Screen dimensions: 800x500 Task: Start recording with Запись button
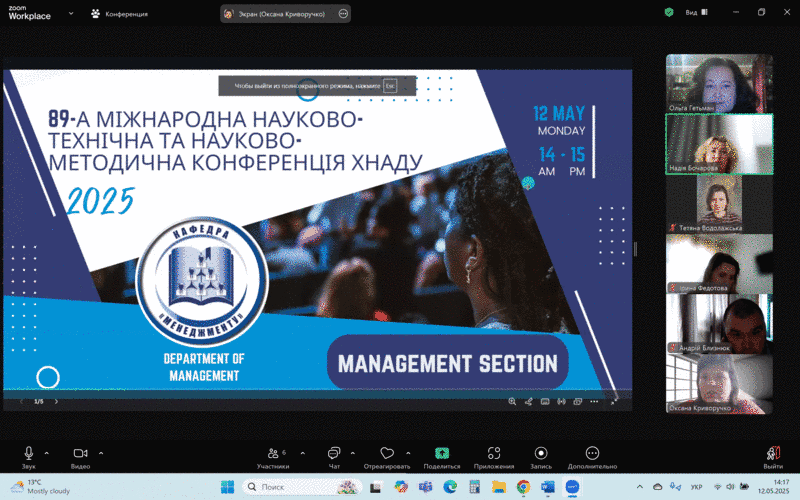coord(541,457)
